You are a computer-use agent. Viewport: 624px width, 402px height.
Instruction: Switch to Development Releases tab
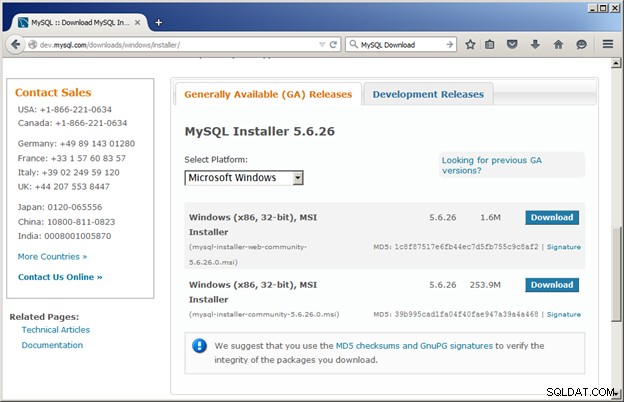tap(428, 94)
